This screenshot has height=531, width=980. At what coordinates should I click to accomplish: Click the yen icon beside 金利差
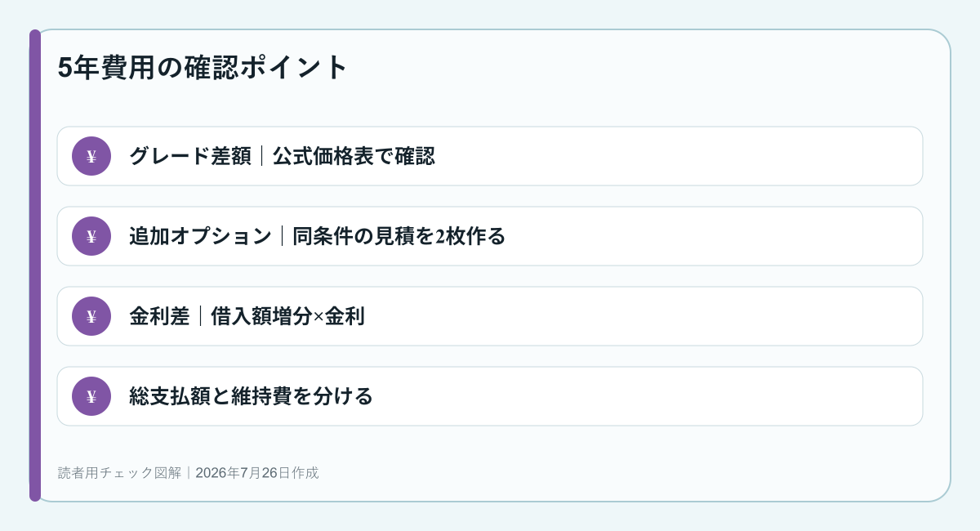[x=91, y=316]
